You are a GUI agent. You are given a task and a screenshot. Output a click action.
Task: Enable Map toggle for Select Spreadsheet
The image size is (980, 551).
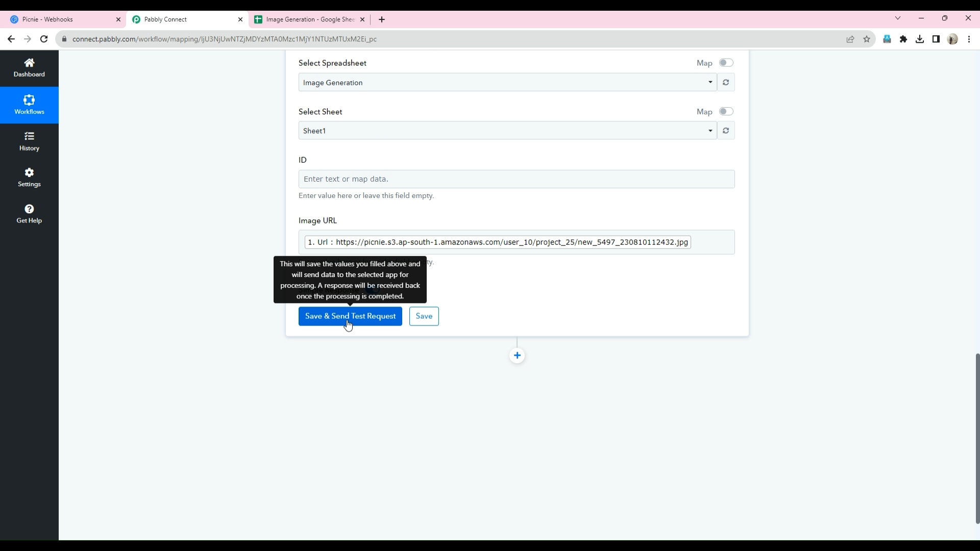[726, 63]
